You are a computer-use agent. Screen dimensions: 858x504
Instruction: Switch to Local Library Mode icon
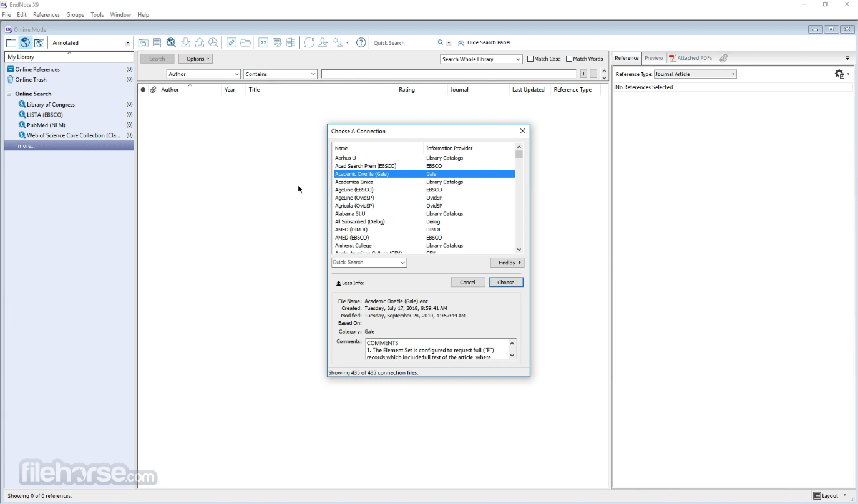point(11,43)
